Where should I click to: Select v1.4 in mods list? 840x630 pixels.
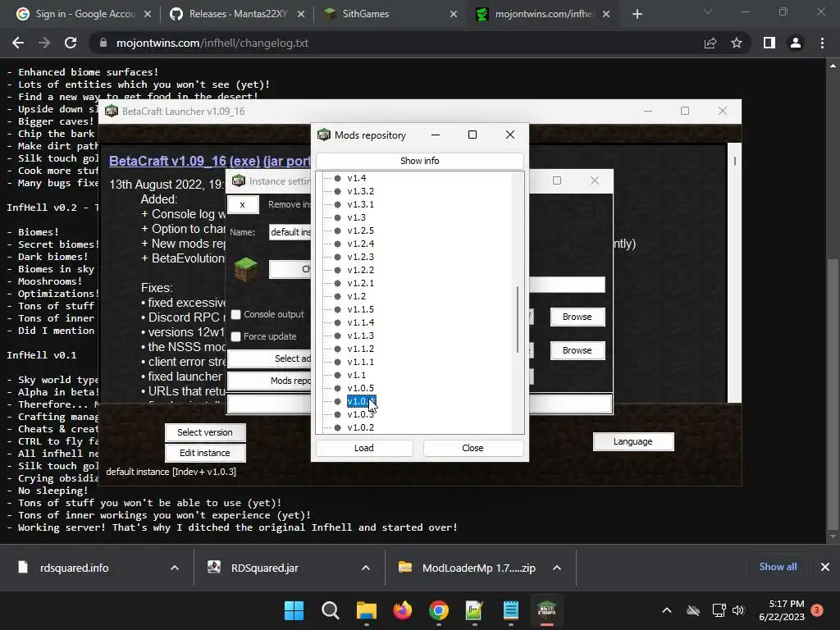(356, 178)
